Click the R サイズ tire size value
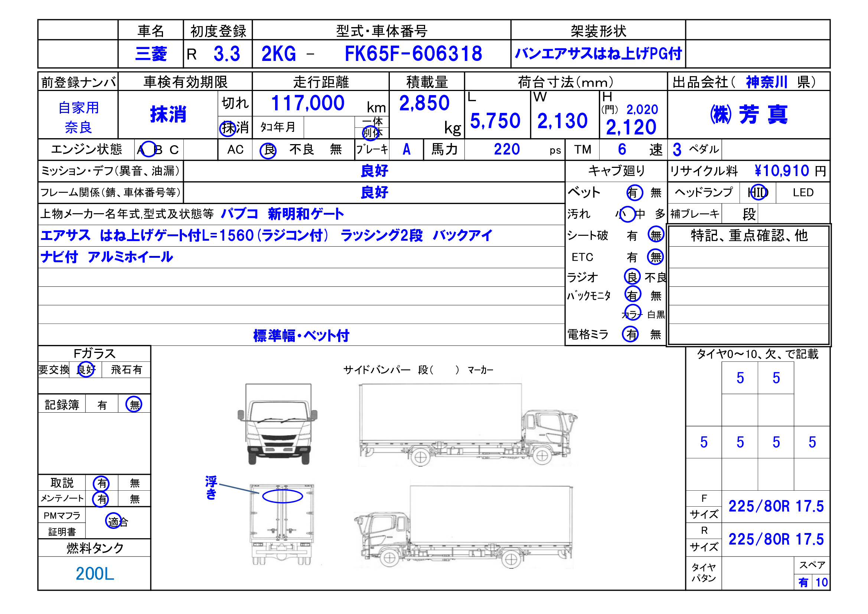Viewport: 868px width, 614px height. (776, 539)
